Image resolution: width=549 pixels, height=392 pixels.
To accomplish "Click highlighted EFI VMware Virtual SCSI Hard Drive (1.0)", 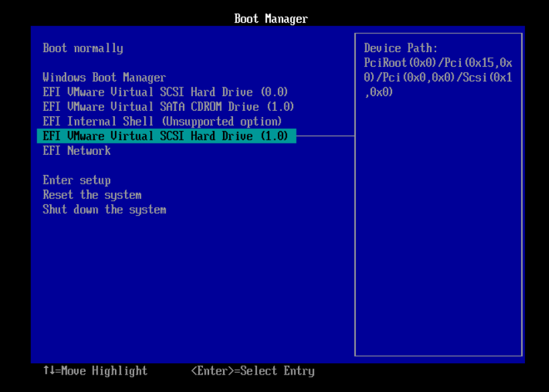I will [166, 136].
